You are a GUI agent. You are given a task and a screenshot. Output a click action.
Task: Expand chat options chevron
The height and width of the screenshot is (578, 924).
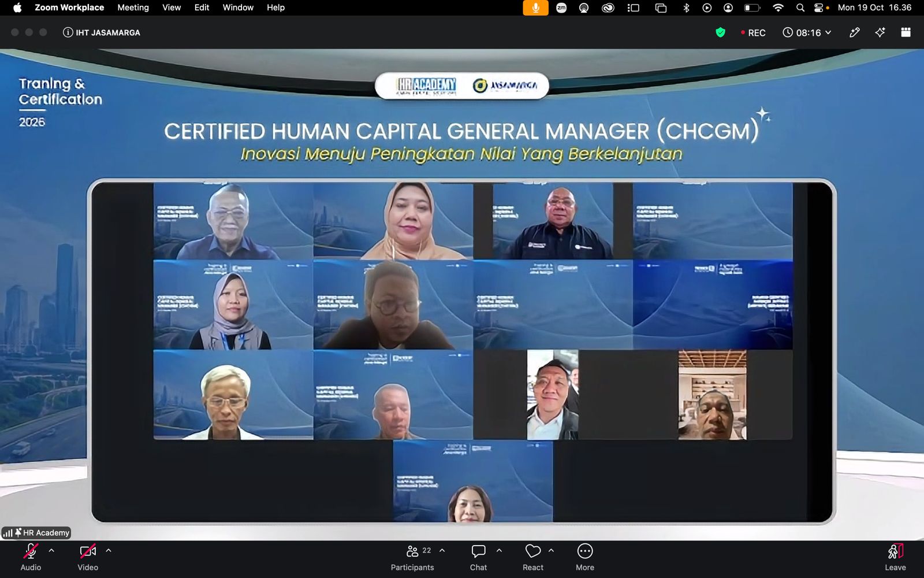pos(499,551)
